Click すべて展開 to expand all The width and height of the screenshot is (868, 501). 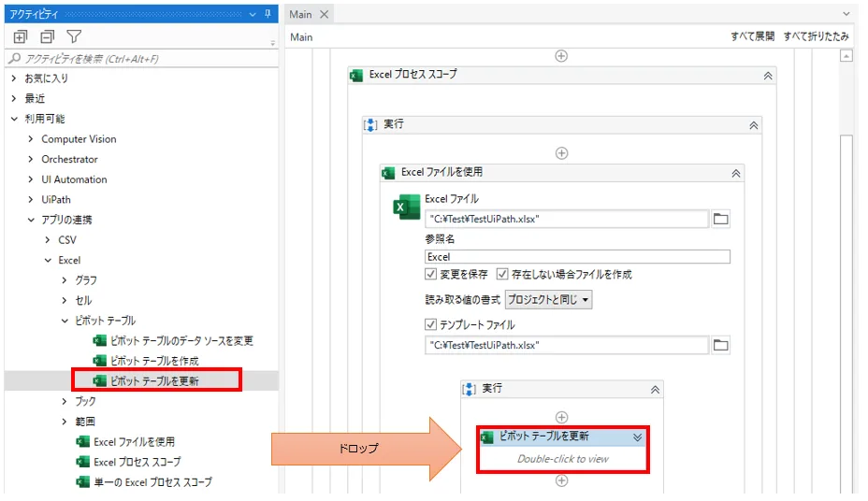tap(752, 36)
